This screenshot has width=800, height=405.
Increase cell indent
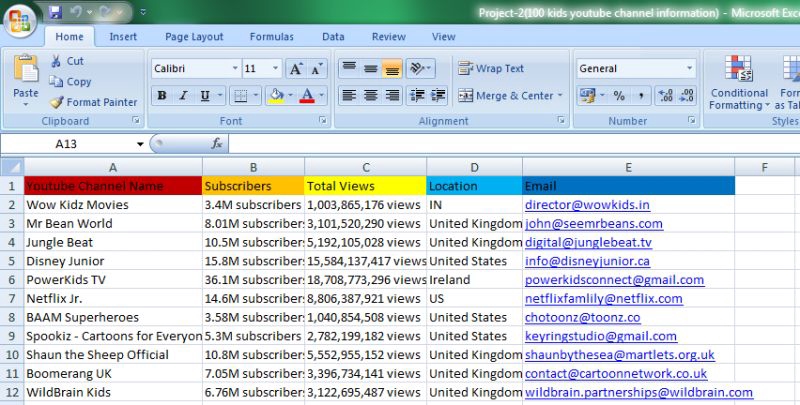click(438, 95)
